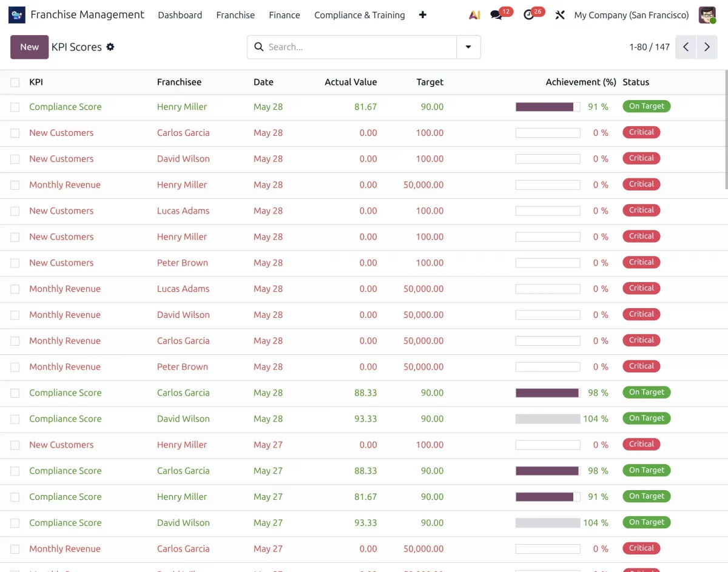
Task: Check the first Compliance Score Henry Miller row
Action: 15,107
